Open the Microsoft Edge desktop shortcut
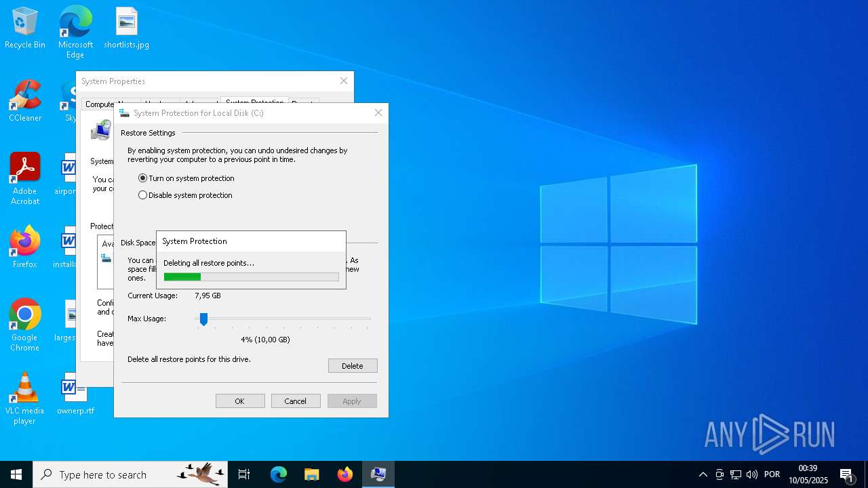Image resolution: width=868 pixels, height=488 pixels. tap(75, 32)
